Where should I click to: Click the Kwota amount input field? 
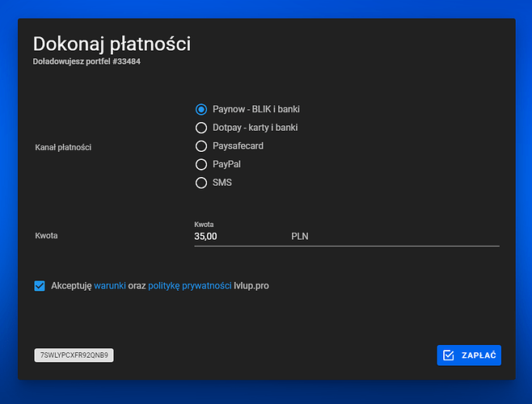pyautogui.click(x=239, y=237)
